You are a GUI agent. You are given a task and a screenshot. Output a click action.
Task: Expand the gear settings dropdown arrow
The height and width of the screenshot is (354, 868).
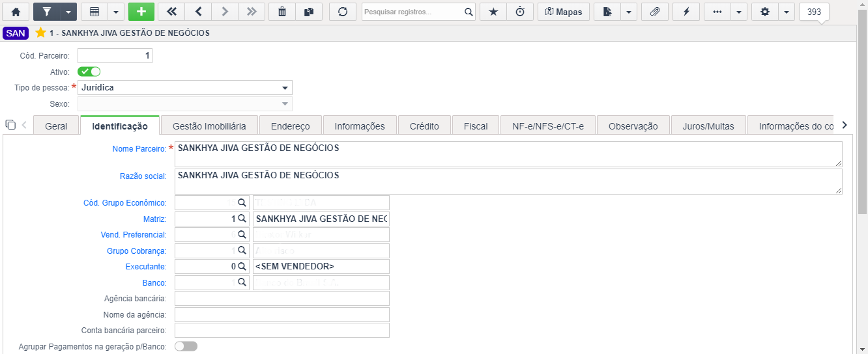[x=786, y=12]
